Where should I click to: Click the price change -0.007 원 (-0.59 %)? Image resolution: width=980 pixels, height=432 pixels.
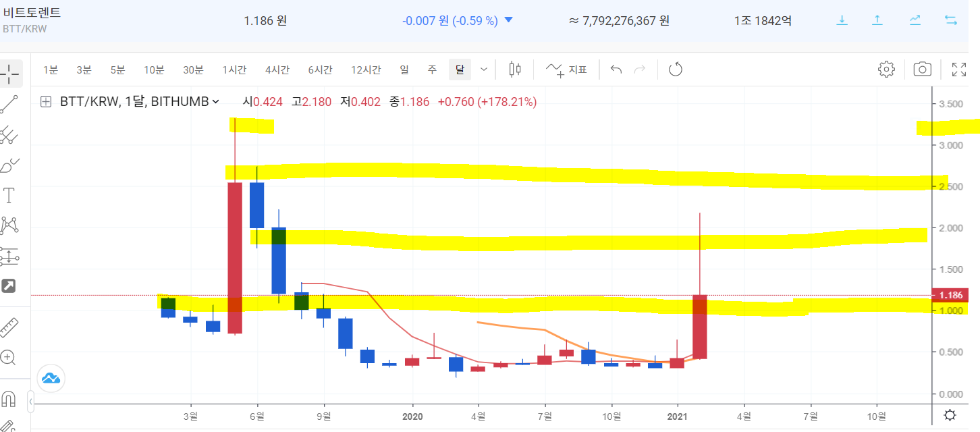(450, 20)
